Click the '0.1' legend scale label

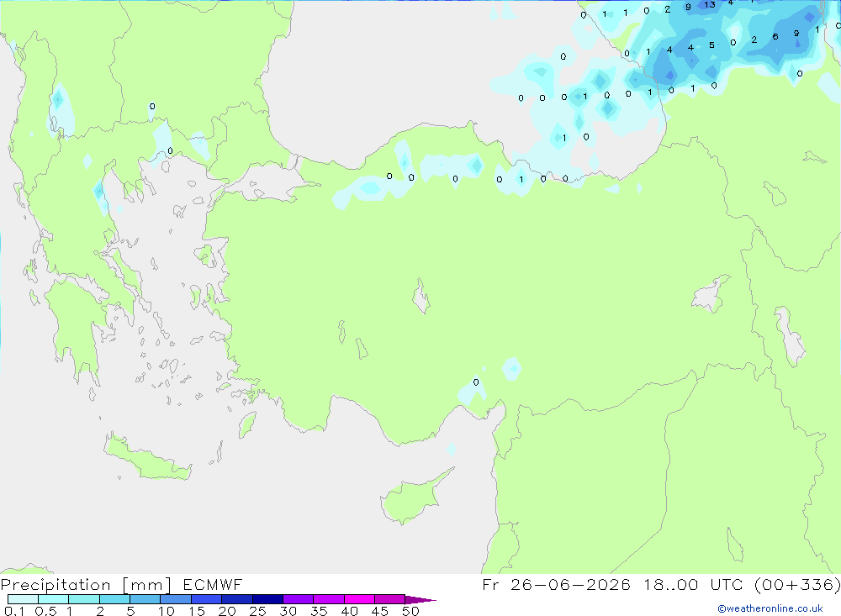tap(14, 611)
